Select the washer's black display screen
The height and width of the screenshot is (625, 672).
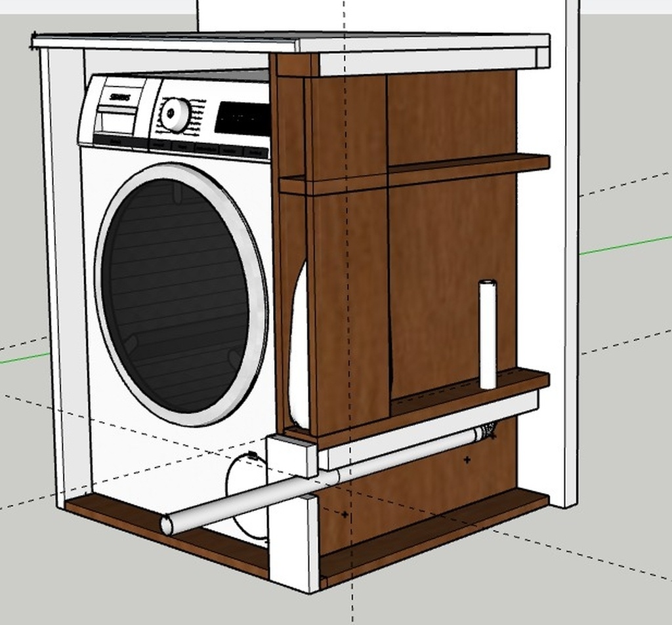(243, 118)
